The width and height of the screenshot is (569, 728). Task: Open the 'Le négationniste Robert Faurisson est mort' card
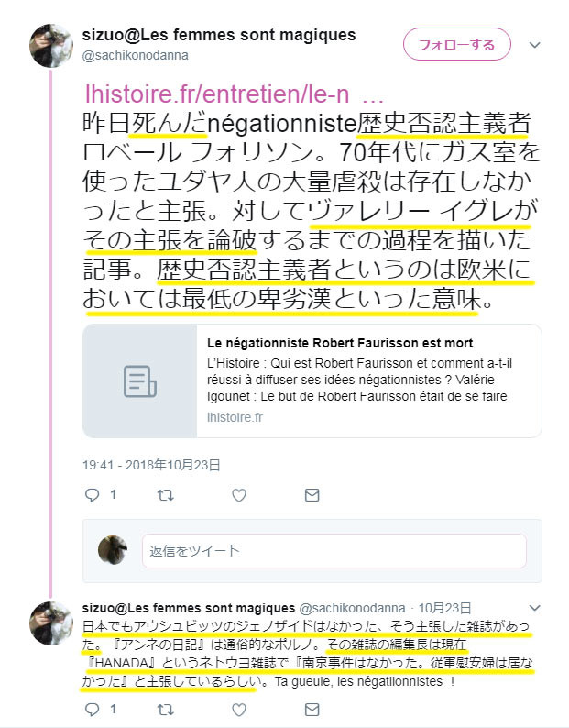[312, 381]
